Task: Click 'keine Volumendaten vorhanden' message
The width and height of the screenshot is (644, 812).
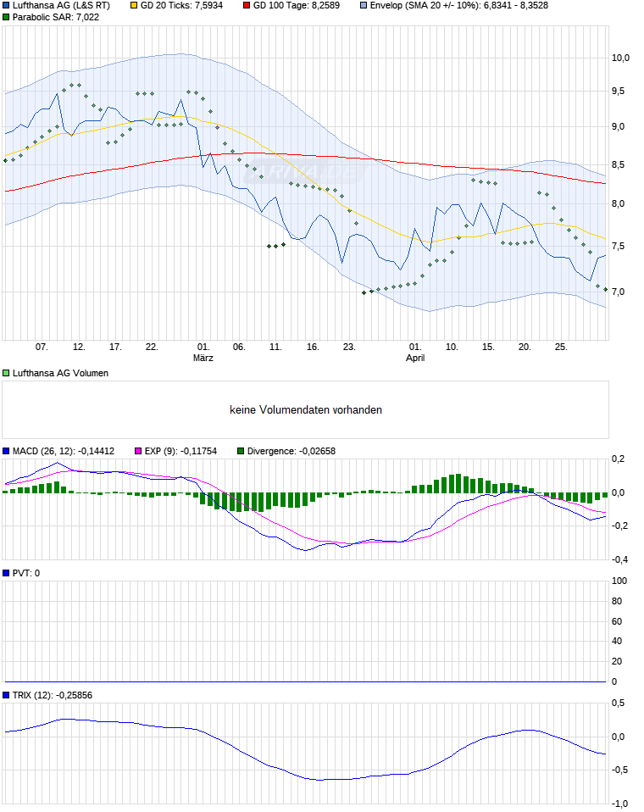Action: point(306,410)
